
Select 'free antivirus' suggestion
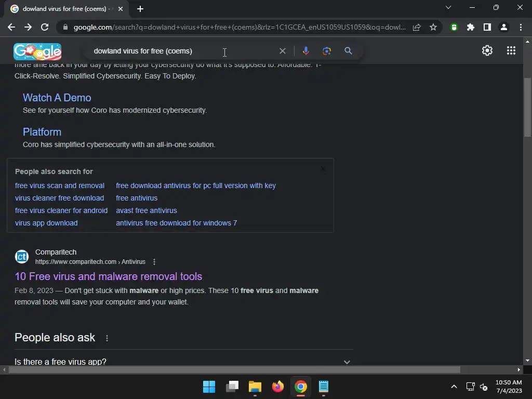137,198
